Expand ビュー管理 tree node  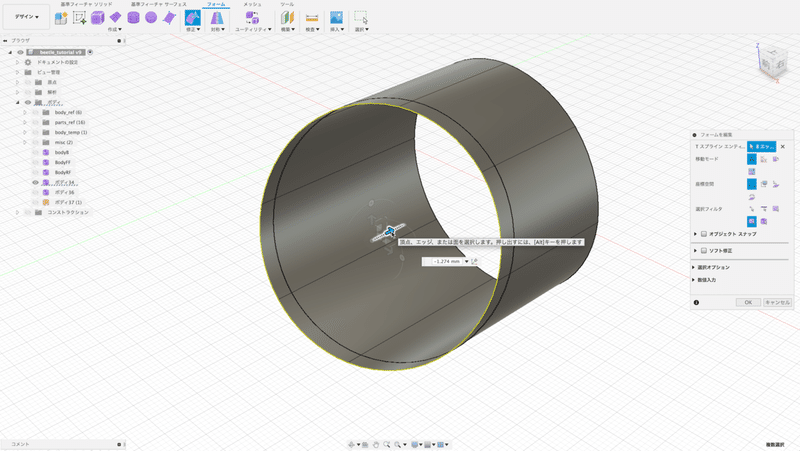pyautogui.click(x=17, y=72)
